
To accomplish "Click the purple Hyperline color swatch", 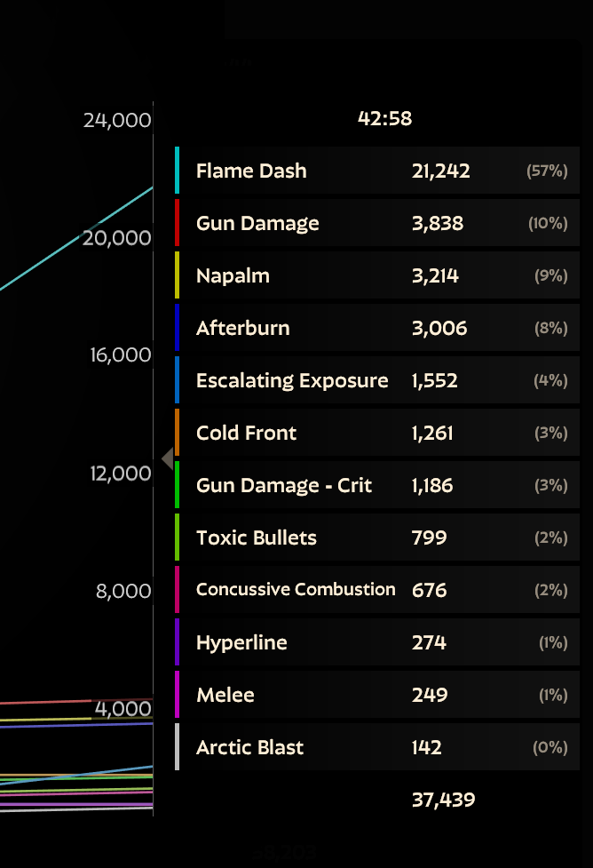I will 177,642.
